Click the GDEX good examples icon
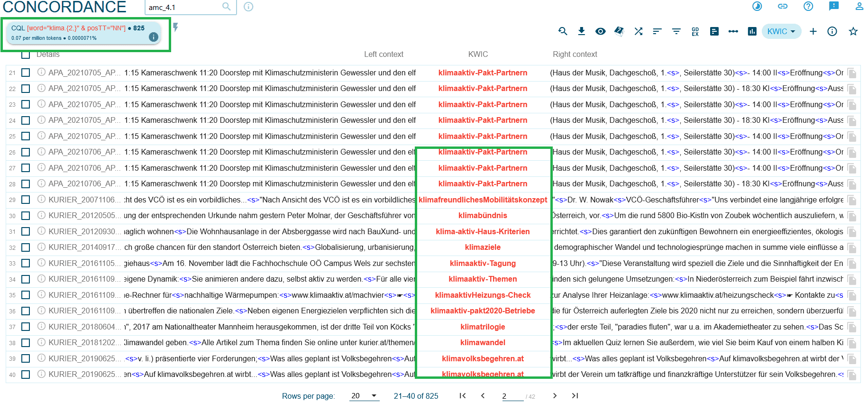 (695, 31)
